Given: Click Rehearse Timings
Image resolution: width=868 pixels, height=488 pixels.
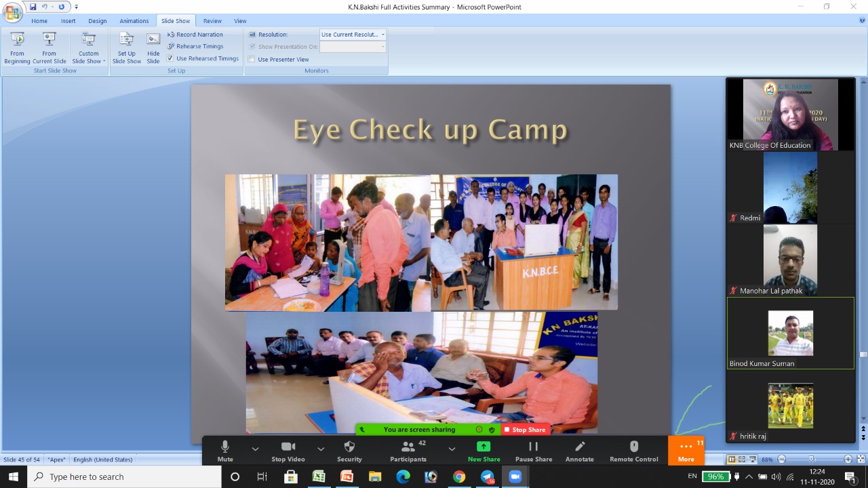Looking at the screenshot, I should [195, 46].
